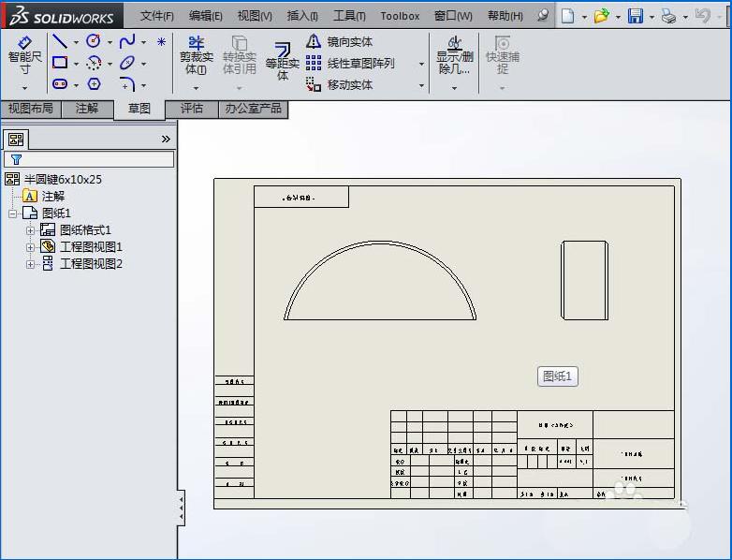Expand the 工程图视图2 tree node
The width and height of the screenshot is (732, 560).
coord(30,264)
